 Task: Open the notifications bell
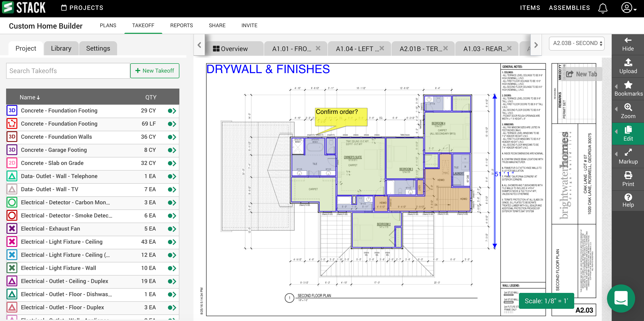tap(603, 8)
